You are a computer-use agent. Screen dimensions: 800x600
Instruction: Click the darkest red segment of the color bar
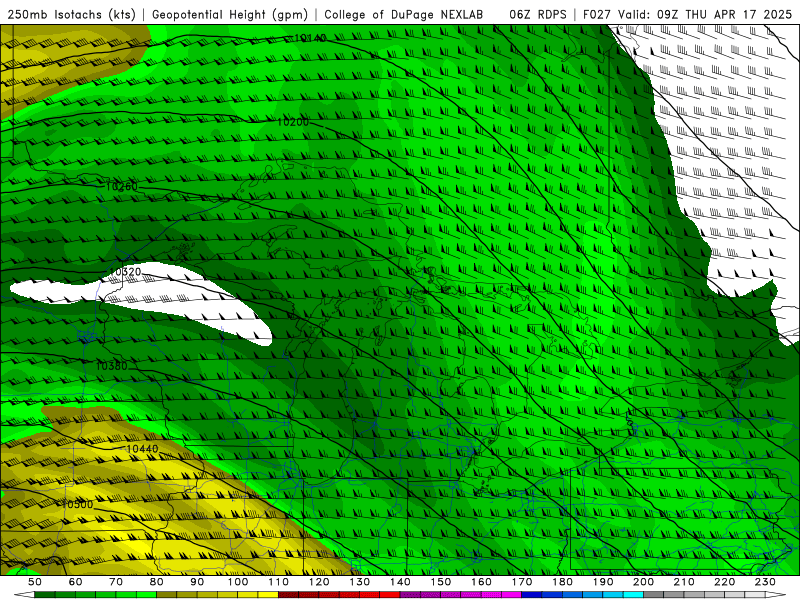tap(288, 595)
